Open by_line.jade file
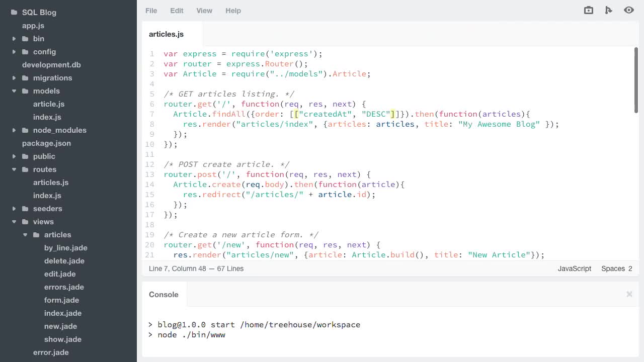This screenshot has width=644, height=362. point(66,248)
